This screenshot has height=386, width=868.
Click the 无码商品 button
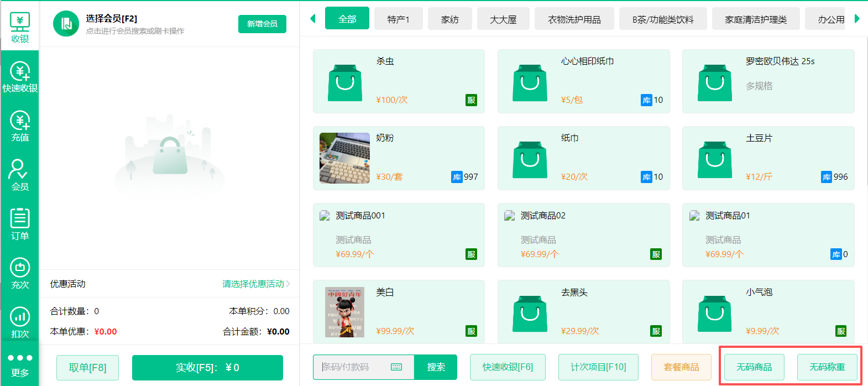tap(754, 367)
